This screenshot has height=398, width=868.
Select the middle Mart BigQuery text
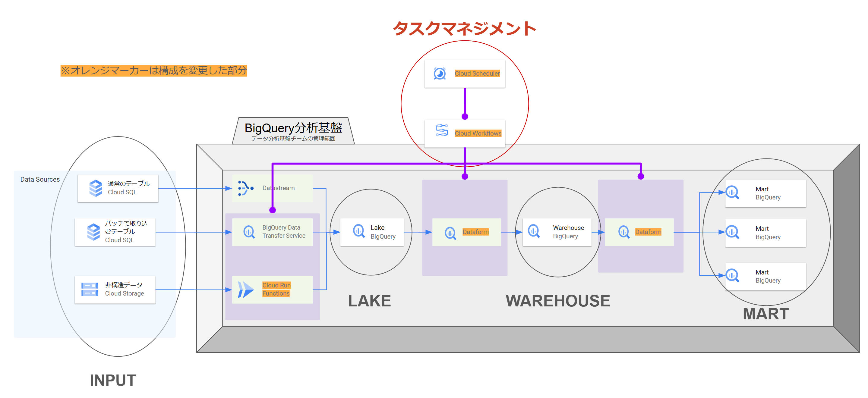point(768,233)
